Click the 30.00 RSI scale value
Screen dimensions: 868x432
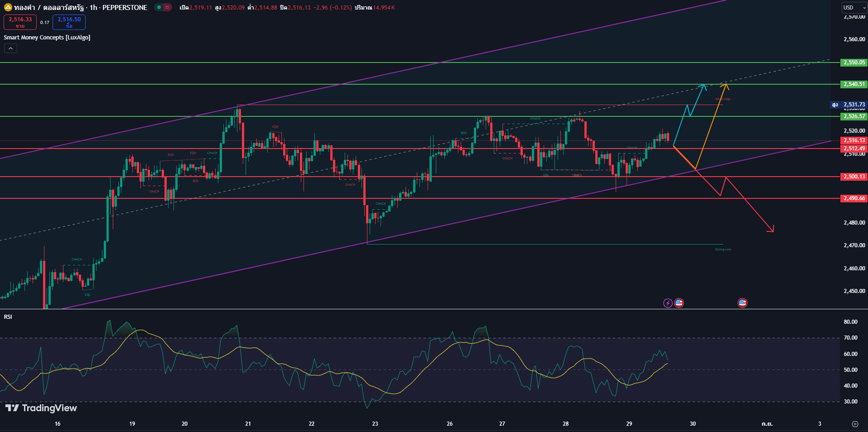(850, 402)
